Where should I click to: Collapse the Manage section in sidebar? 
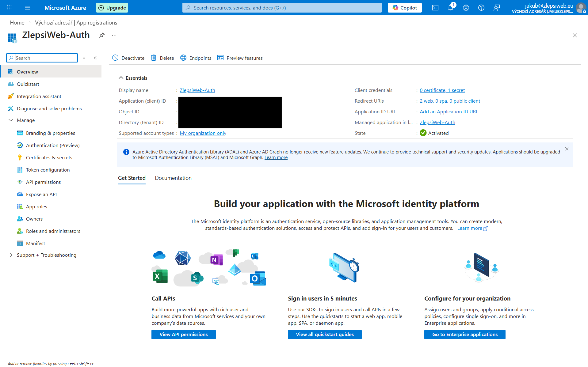coord(11,120)
